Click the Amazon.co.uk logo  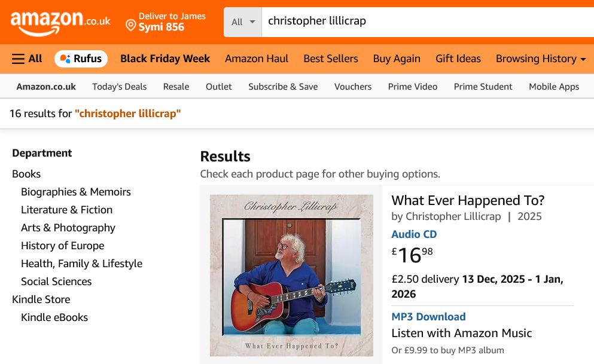click(60, 22)
